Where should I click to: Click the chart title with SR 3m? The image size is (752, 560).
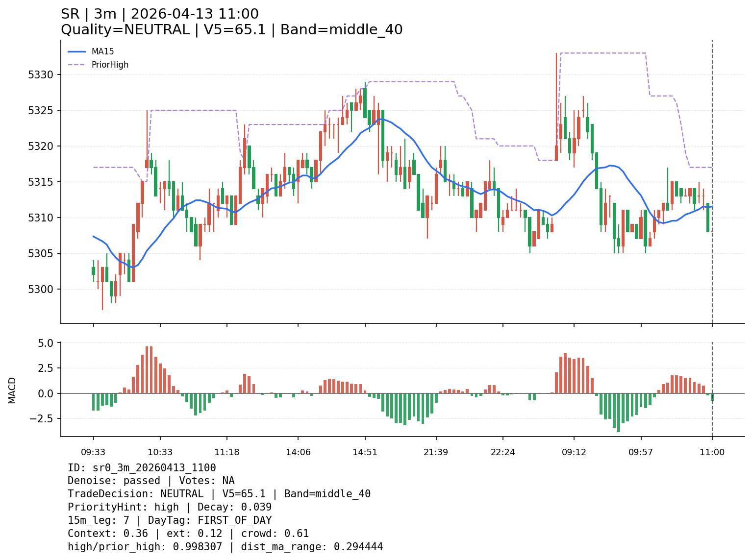pos(159,14)
